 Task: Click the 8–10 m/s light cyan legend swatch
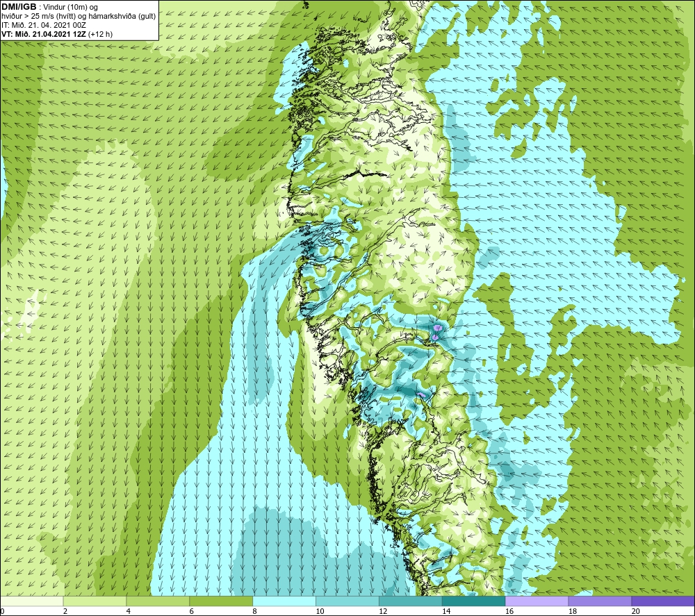pyautogui.click(x=284, y=601)
